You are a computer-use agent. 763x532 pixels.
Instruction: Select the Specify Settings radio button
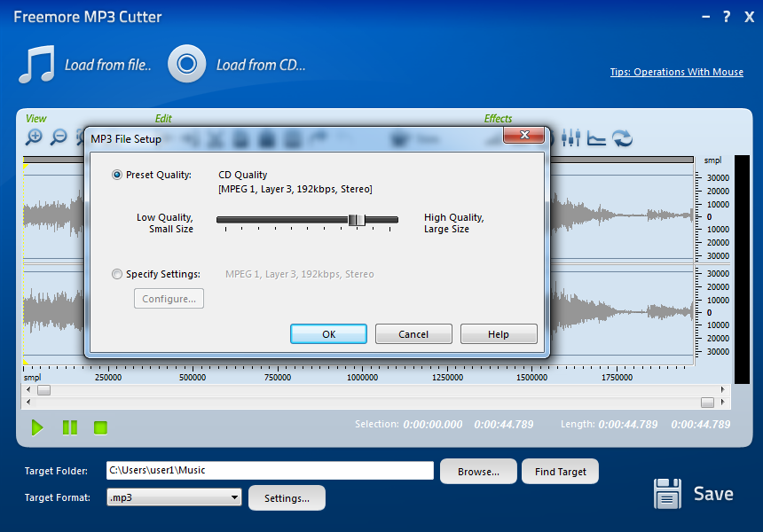click(117, 274)
